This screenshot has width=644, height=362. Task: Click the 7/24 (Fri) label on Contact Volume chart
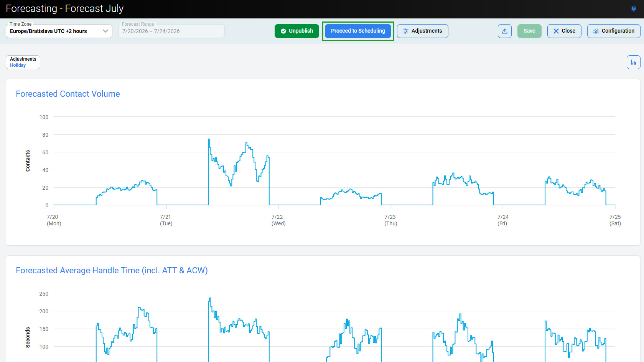pos(502,220)
